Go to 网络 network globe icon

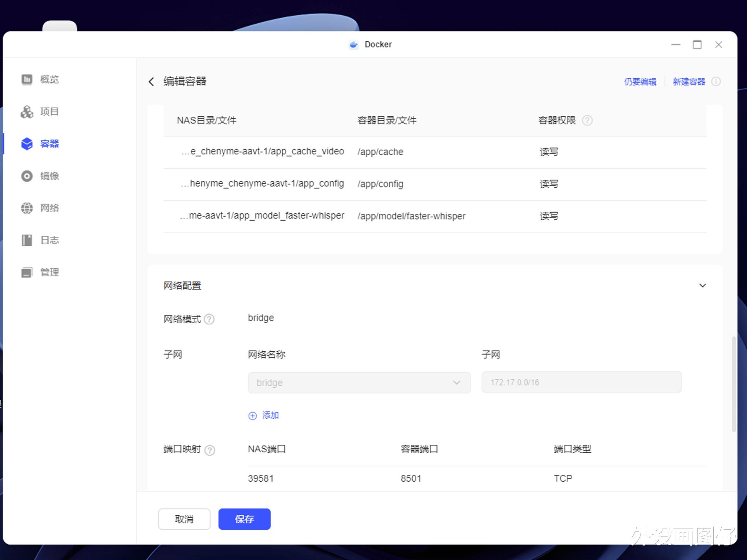tap(27, 208)
